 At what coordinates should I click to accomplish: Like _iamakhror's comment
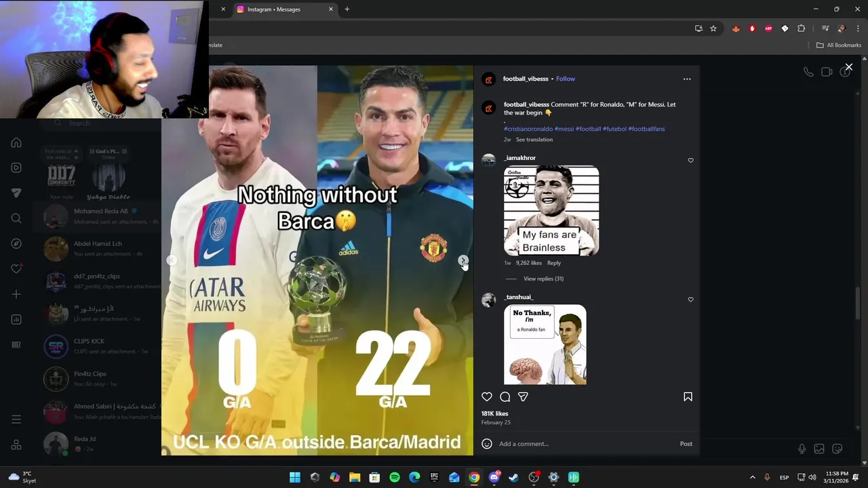691,161
